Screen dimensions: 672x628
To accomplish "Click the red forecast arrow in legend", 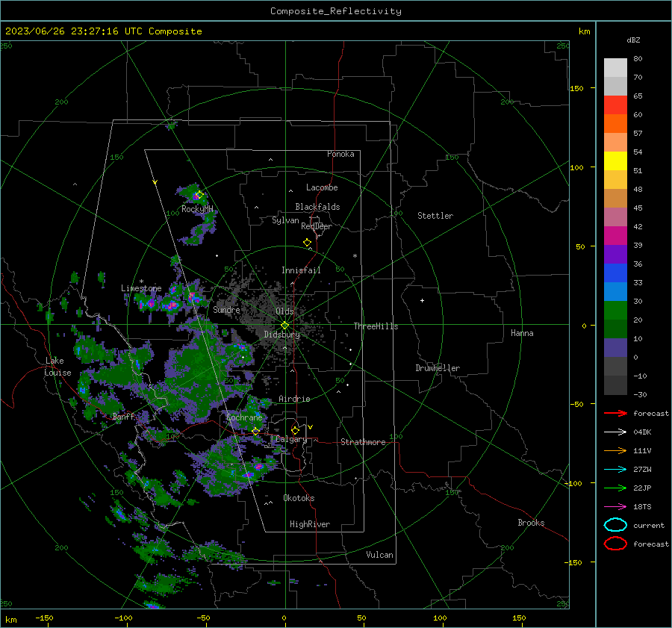I will pos(615,413).
